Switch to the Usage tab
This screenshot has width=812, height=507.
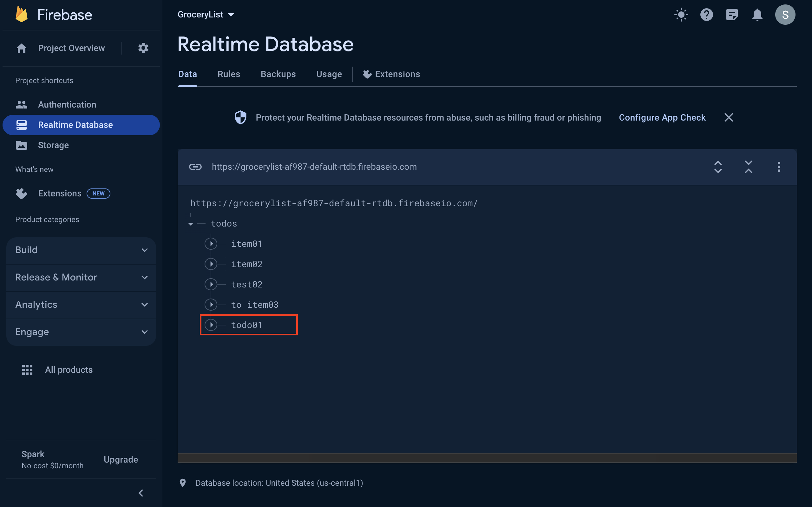point(329,74)
